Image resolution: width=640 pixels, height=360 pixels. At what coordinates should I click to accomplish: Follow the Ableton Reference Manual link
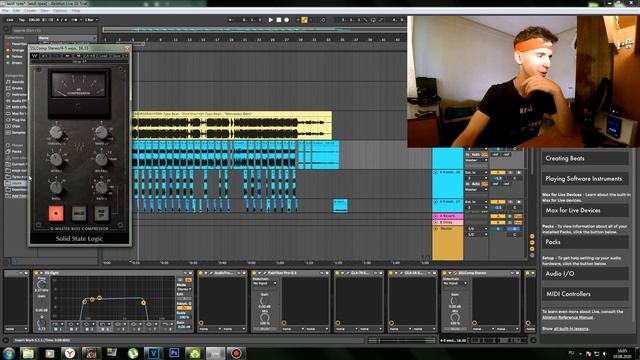click(568, 317)
